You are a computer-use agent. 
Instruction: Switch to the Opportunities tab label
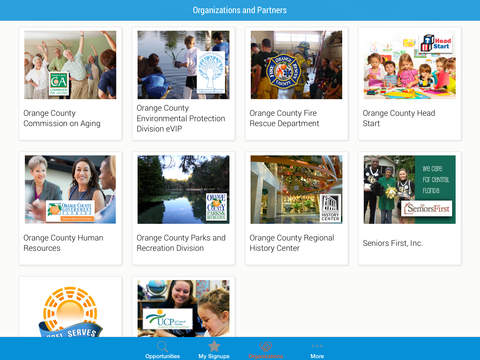pos(162,356)
